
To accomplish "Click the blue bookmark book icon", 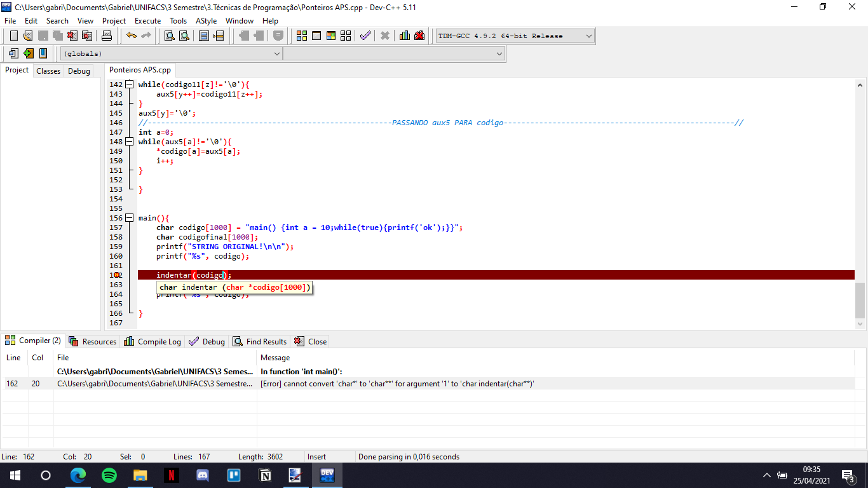I will 43,53.
